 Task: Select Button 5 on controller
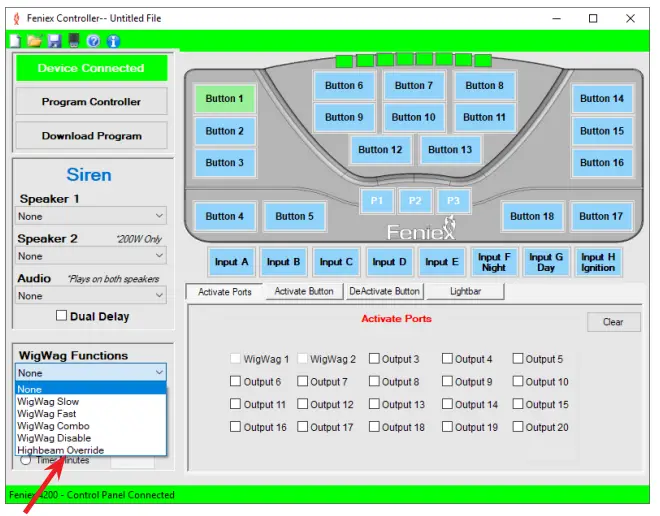point(295,216)
